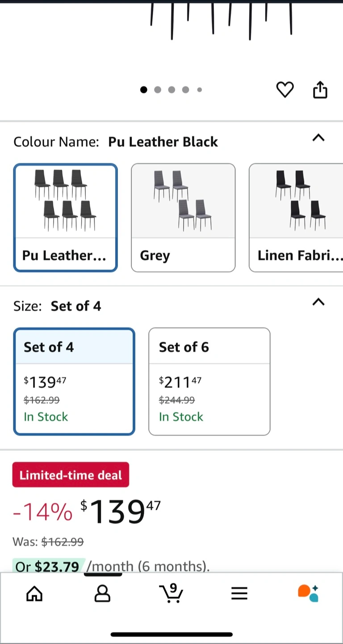
Task: Select the Set of 4 size option
Action: [74, 381]
